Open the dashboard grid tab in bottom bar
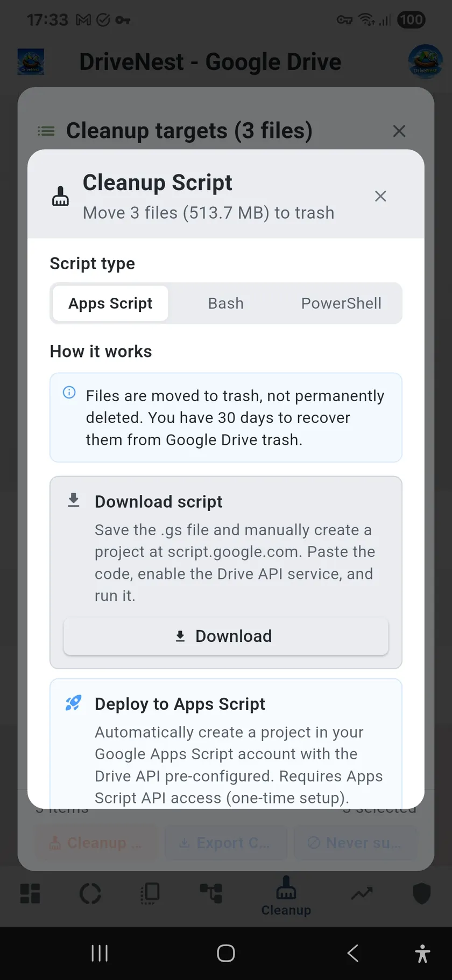Viewport: 452px width, 980px height. click(x=30, y=893)
